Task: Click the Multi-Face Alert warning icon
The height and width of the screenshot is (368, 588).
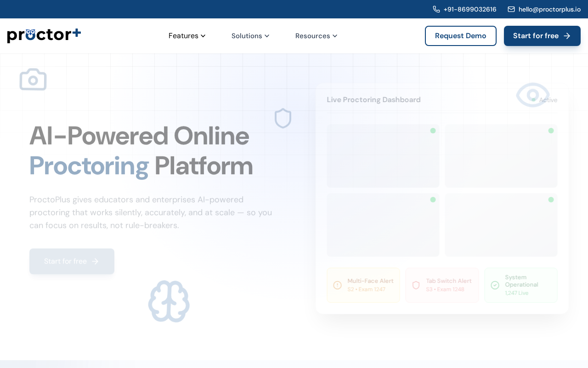Action: pyautogui.click(x=337, y=285)
